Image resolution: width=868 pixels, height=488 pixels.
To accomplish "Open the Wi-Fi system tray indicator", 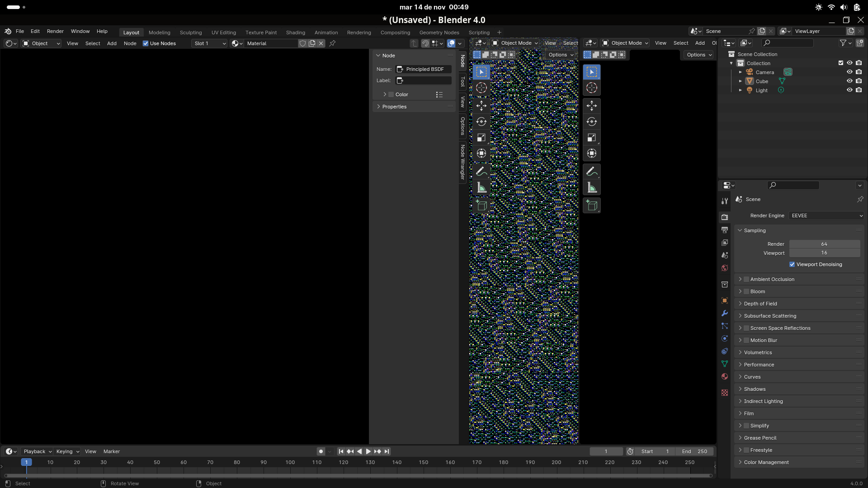I will tap(831, 7).
